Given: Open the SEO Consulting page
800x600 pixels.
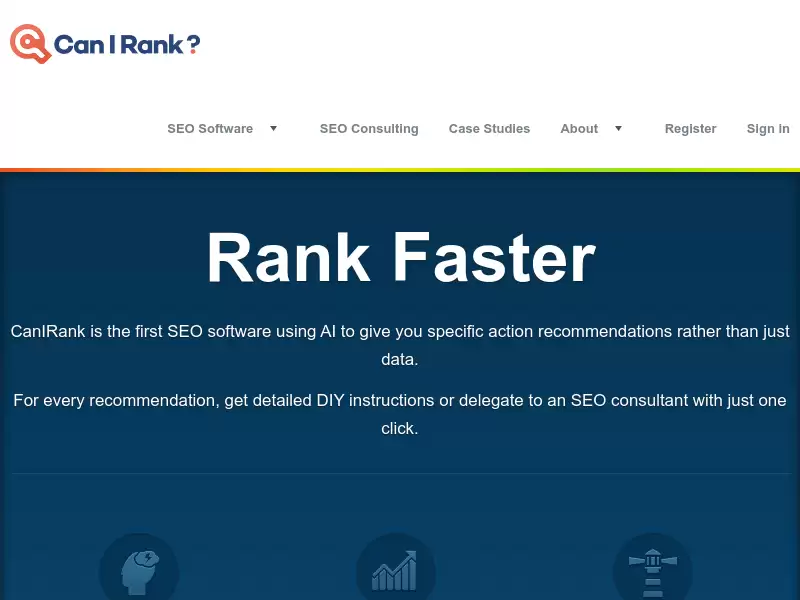Looking at the screenshot, I should [369, 129].
